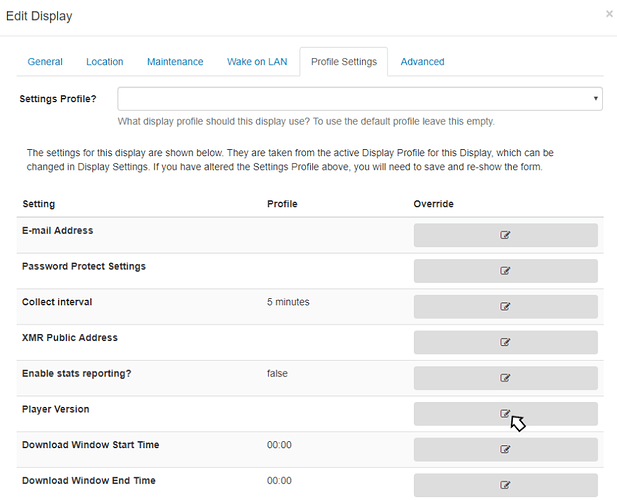Click the Player Version row label

(x=56, y=409)
